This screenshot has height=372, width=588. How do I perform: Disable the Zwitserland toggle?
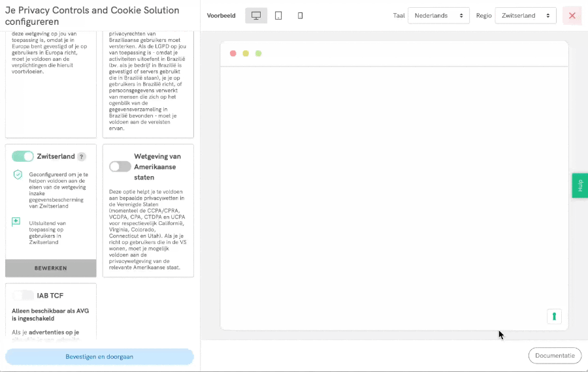23,157
